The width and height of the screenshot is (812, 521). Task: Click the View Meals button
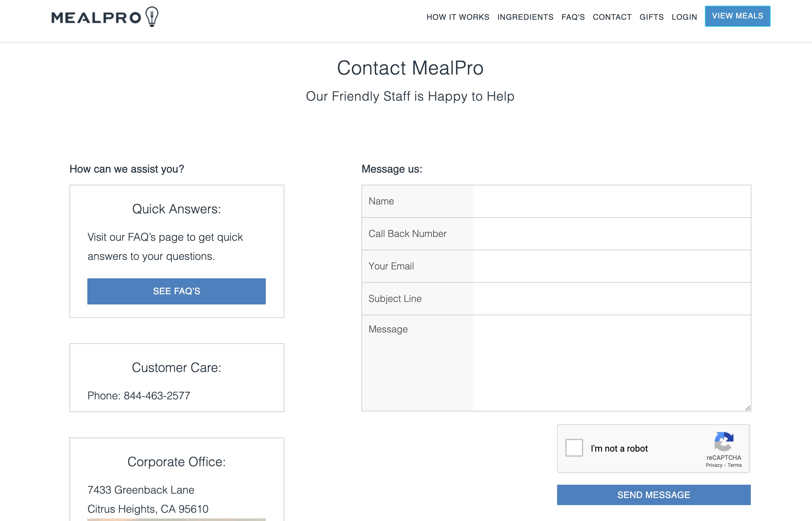pos(737,16)
